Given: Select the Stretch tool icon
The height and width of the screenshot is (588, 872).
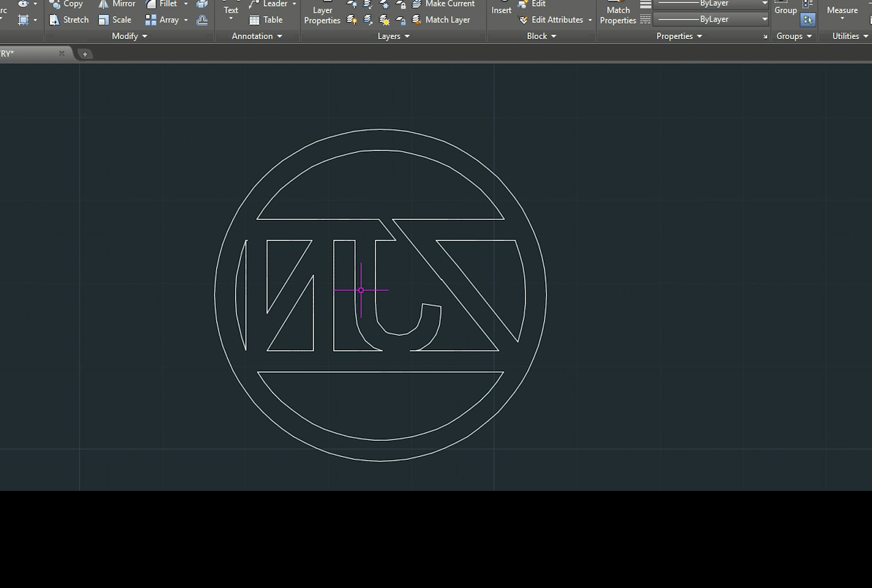Looking at the screenshot, I should coord(55,20).
